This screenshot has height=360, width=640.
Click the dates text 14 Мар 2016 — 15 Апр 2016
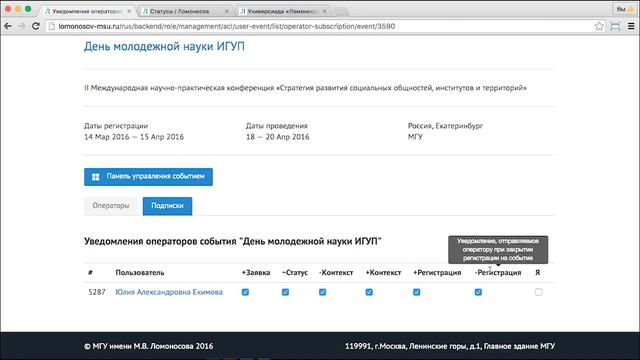click(134, 137)
